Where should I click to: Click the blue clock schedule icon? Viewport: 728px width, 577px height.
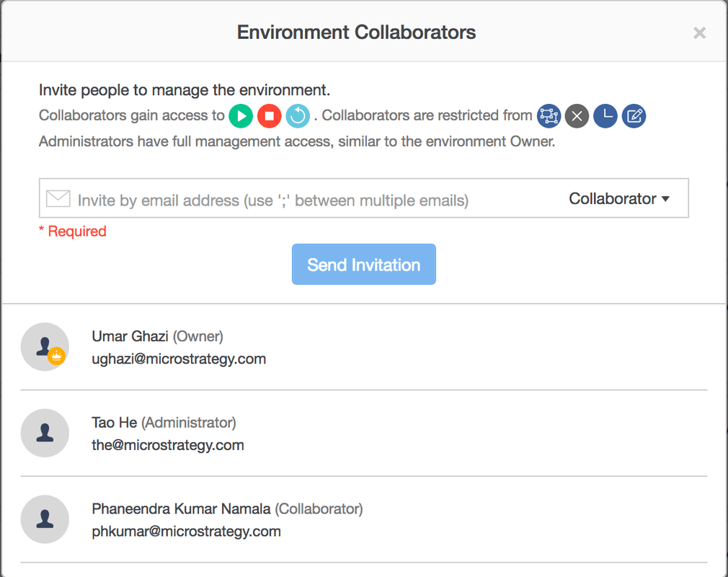click(x=605, y=115)
